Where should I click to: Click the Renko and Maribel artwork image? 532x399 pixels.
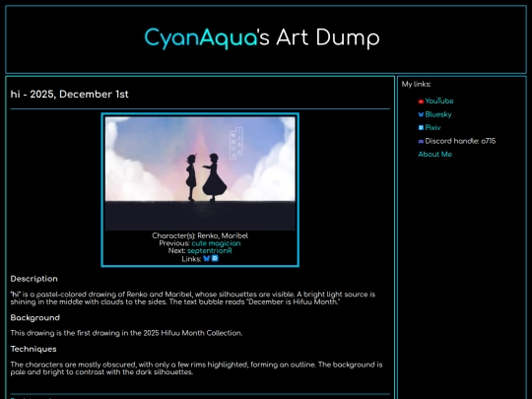point(200,173)
